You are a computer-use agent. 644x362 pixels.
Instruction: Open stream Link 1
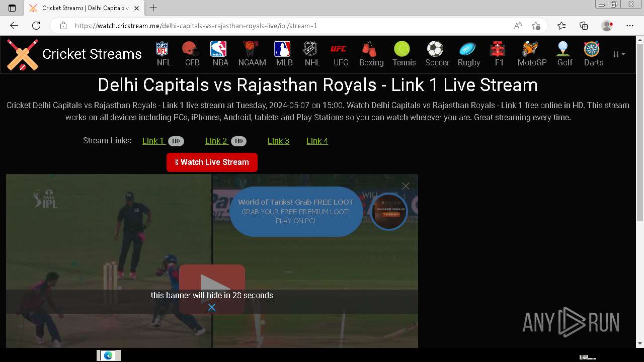point(153,141)
